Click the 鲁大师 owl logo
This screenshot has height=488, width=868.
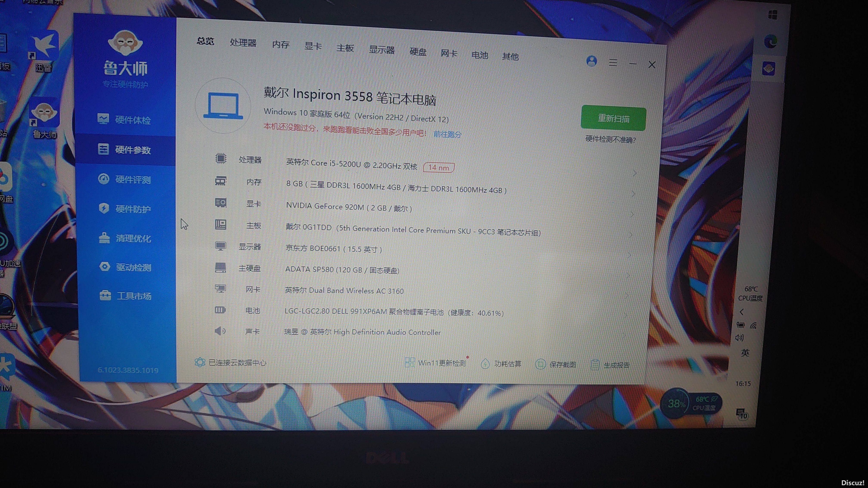coord(125,43)
